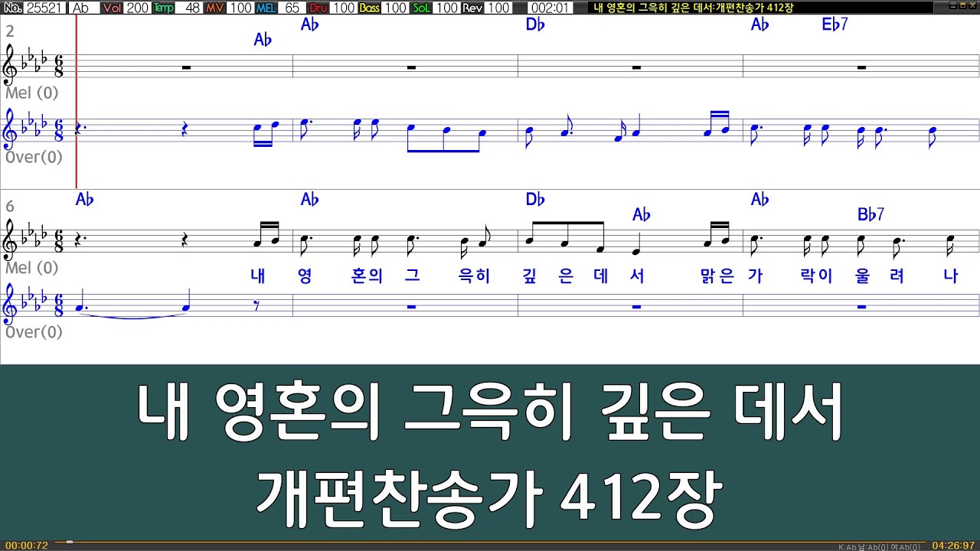Click the tempo value 48
The image size is (980, 551).
pos(189,8)
